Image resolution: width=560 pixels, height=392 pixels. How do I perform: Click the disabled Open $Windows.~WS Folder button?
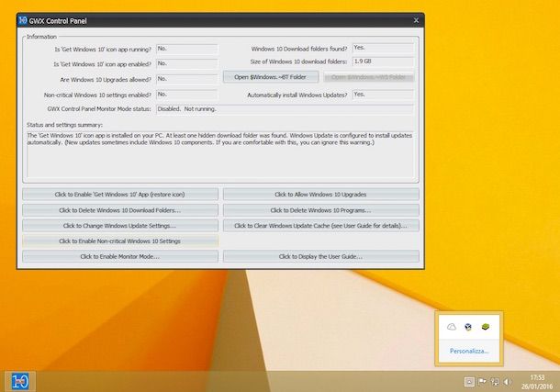(368, 77)
